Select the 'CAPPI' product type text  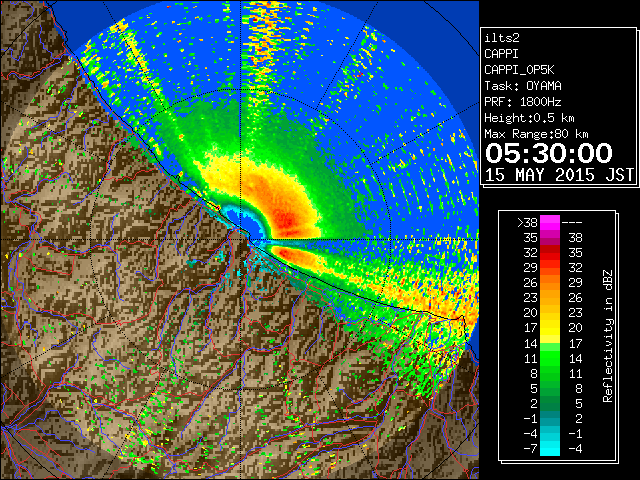[x=501, y=54]
